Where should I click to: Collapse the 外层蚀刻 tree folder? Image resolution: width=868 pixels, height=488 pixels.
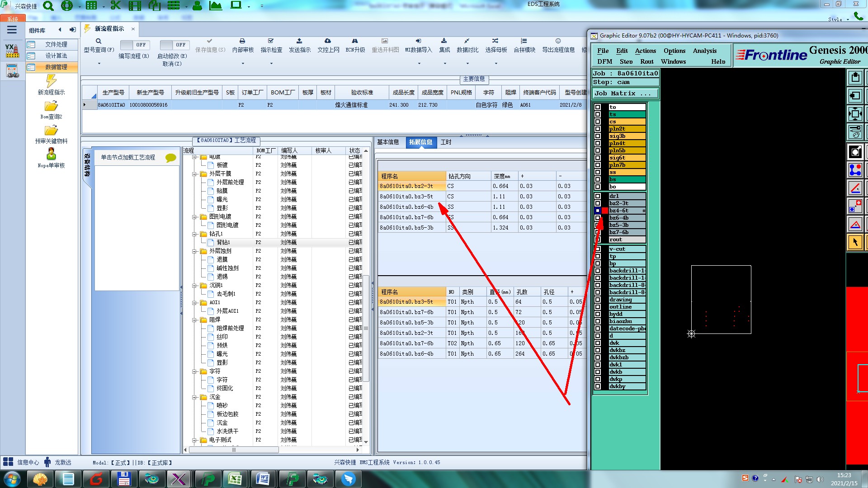195,251
